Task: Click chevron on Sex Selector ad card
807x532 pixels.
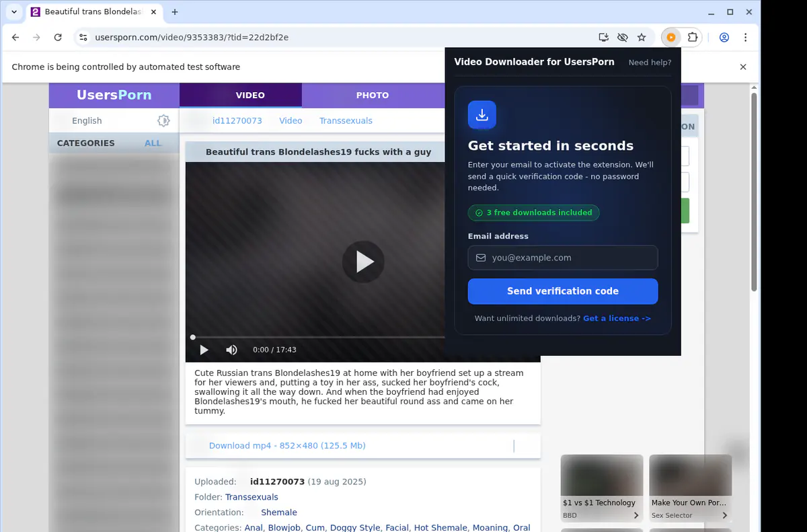Action: click(725, 516)
